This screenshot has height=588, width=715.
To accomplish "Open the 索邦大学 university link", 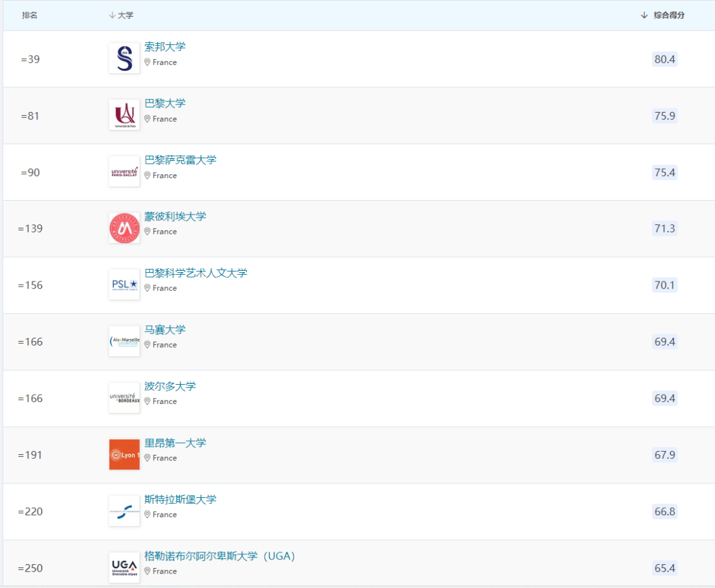I will point(166,46).
